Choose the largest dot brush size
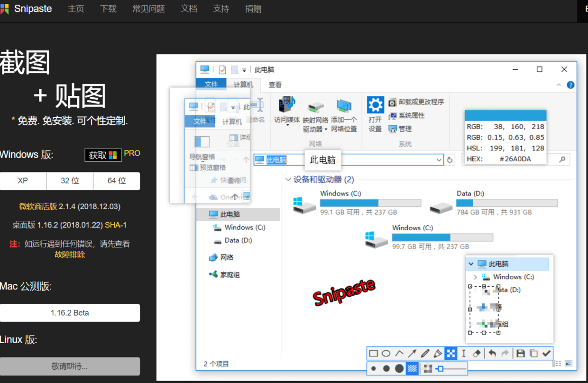The width and height of the screenshot is (588, 383). pyautogui.click(x=399, y=368)
